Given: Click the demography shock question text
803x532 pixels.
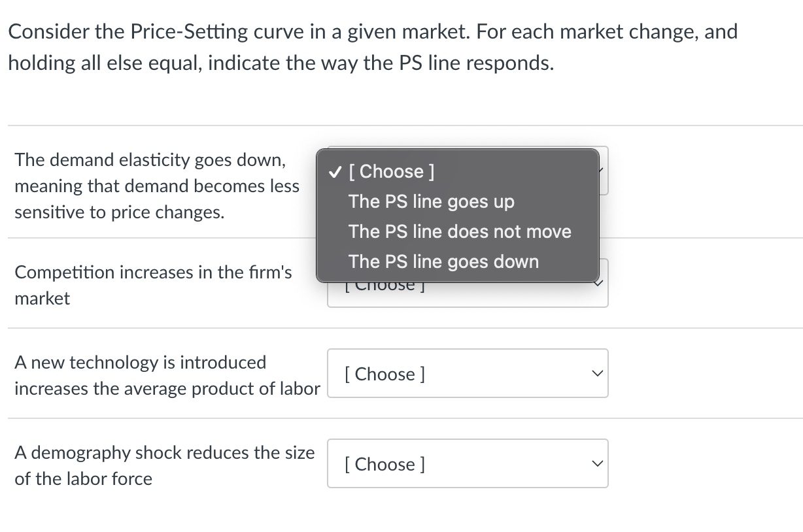Looking at the screenshot, I should coord(164,465).
